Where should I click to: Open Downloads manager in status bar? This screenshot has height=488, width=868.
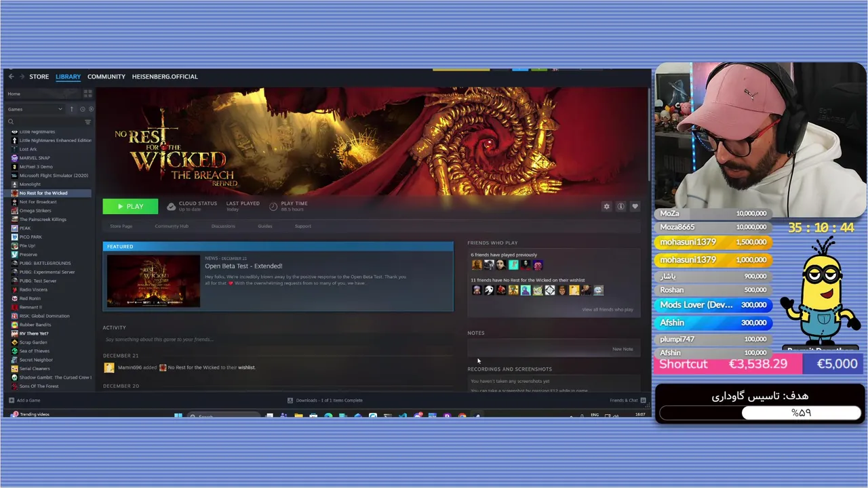325,401
